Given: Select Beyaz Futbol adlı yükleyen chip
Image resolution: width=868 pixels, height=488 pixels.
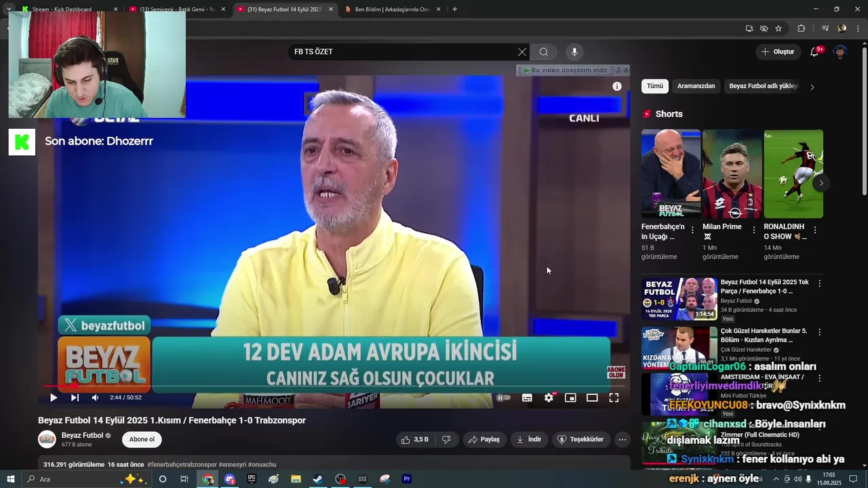Looking at the screenshot, I should [764, 86].
